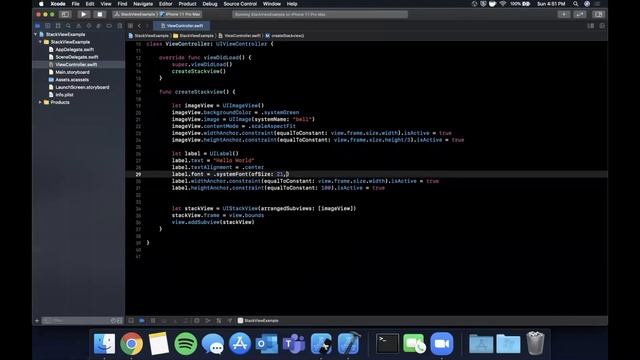The width and height of the screenshot is (640, 360).
Task: Open the Report navigator icon
Action: point(120,26)
